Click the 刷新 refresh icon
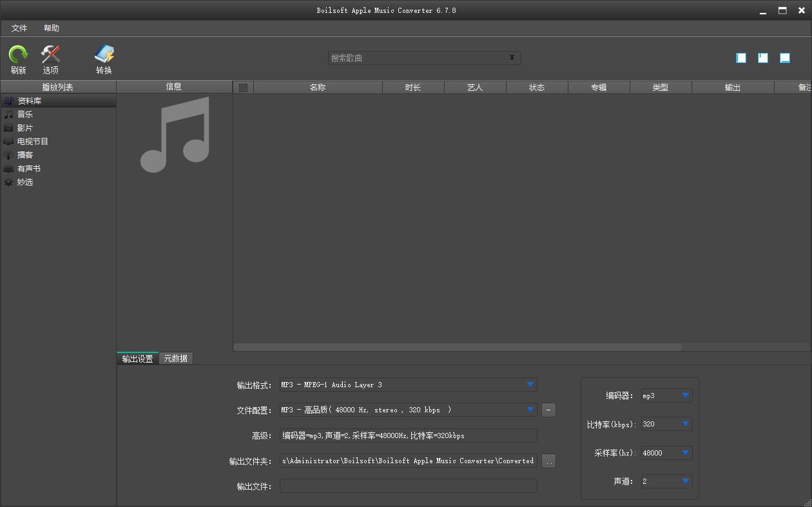812x507 pixels. (18, 55)
